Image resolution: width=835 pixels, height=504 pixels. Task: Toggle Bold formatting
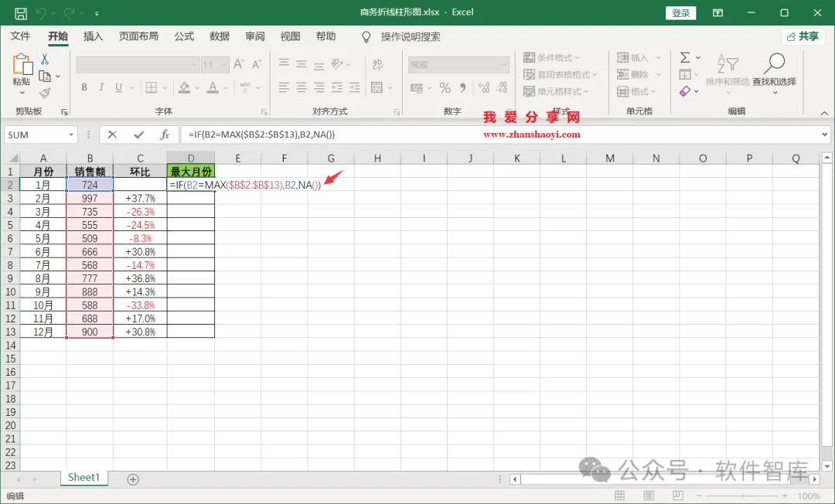coord(84,87)
